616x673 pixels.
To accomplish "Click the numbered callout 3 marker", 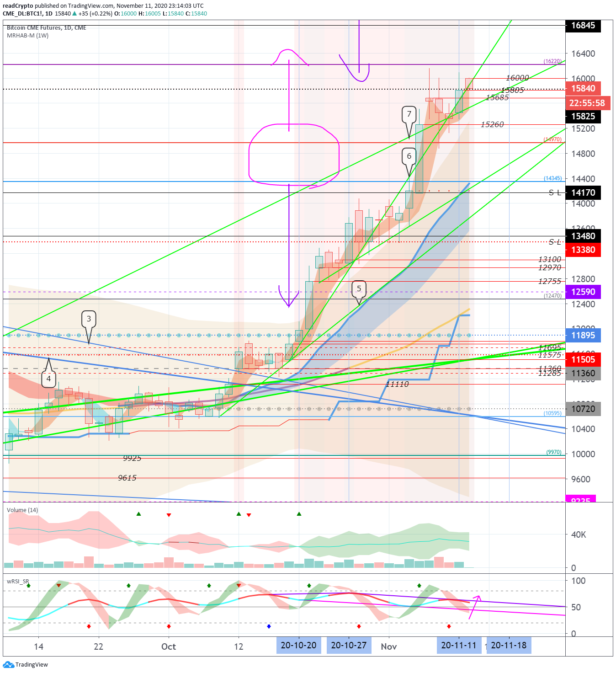I will pyautogui.click(x=89, y=319).
